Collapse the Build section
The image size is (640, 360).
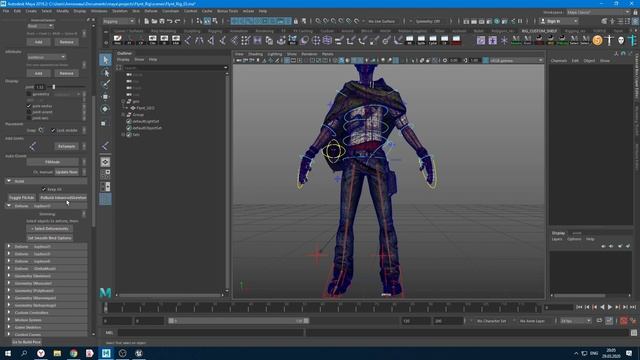(x=9, y=181)
